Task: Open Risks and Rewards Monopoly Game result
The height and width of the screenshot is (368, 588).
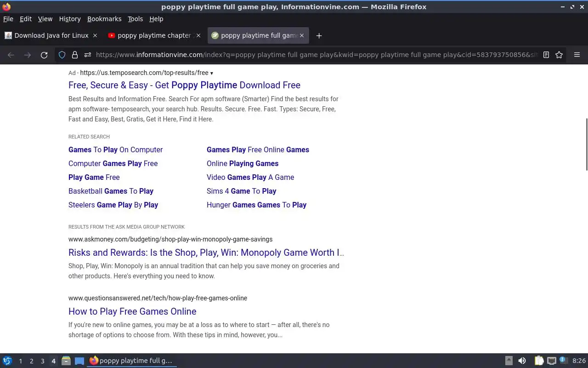Action: pos(206,253)
